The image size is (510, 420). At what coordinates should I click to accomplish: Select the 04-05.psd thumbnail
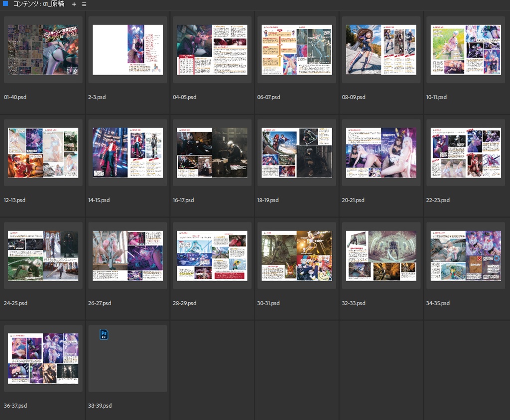[212, 50]
